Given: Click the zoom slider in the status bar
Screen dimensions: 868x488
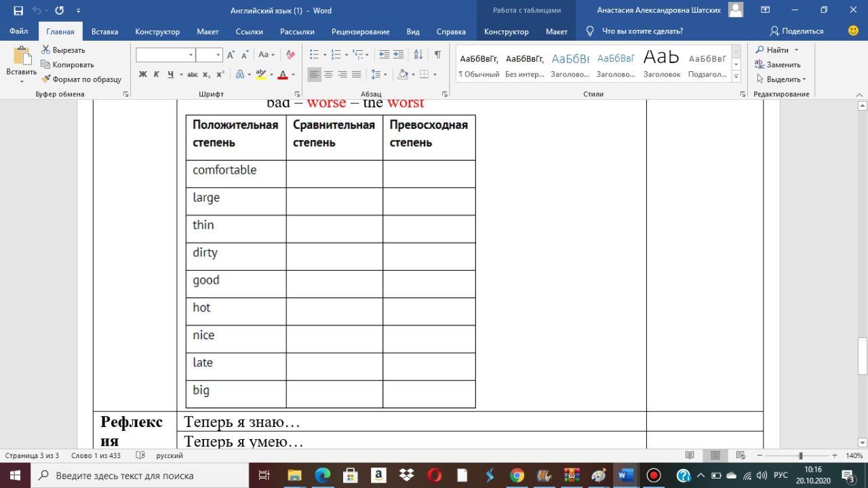Looking at the screenshot, I should (801, 455).
